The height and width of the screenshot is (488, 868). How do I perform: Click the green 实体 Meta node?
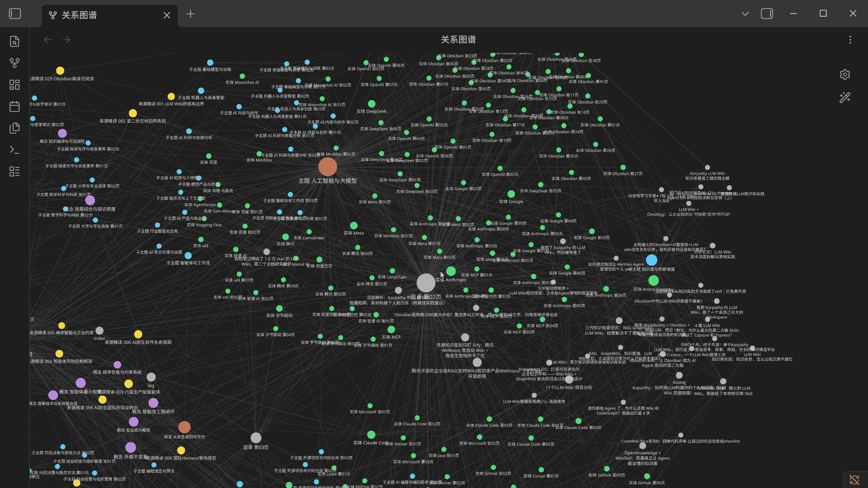[x=354, y=226]
